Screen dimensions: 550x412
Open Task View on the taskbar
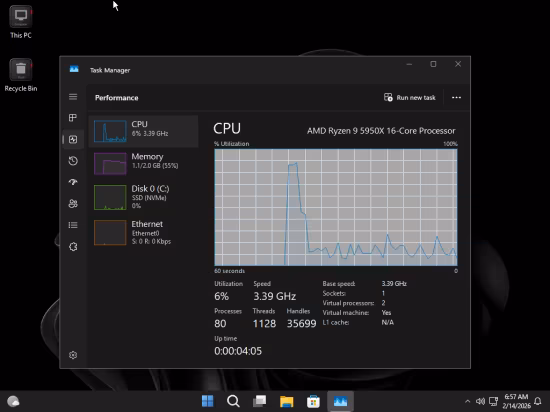click(x=260, y=401)
